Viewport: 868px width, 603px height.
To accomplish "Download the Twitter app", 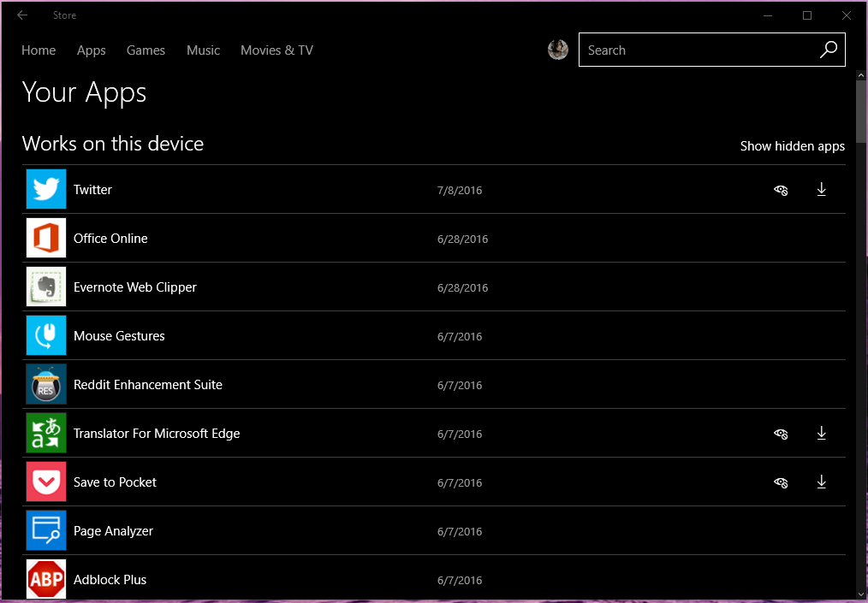I will (x=822, y=189).
